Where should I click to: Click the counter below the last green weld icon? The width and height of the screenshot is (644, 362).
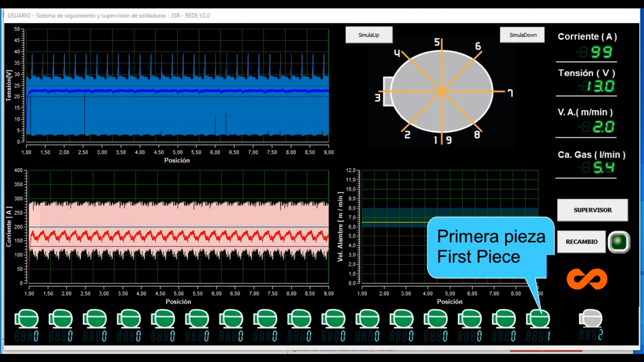click(x=539, y=335)
